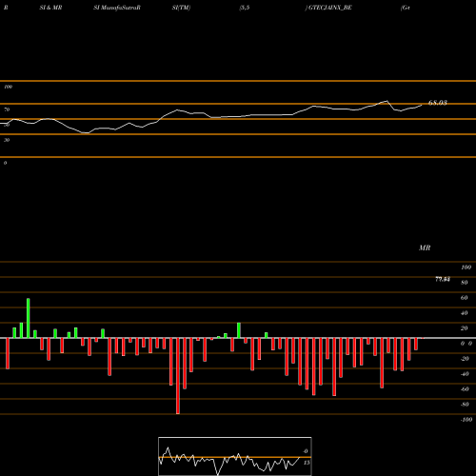Click the -60 label on MR axis
476x476 pixels.
tap(465, 389)
